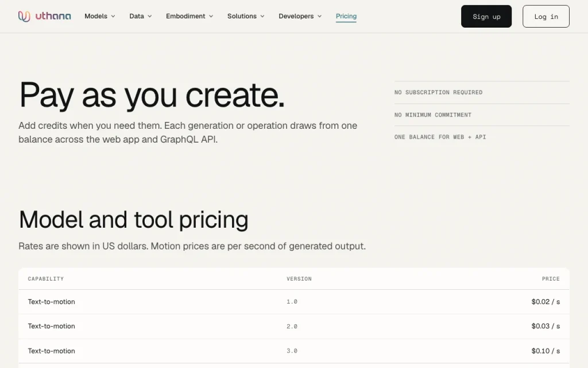Click the $0.02 / s price
The image size is (588, 368).
[546, 302]
